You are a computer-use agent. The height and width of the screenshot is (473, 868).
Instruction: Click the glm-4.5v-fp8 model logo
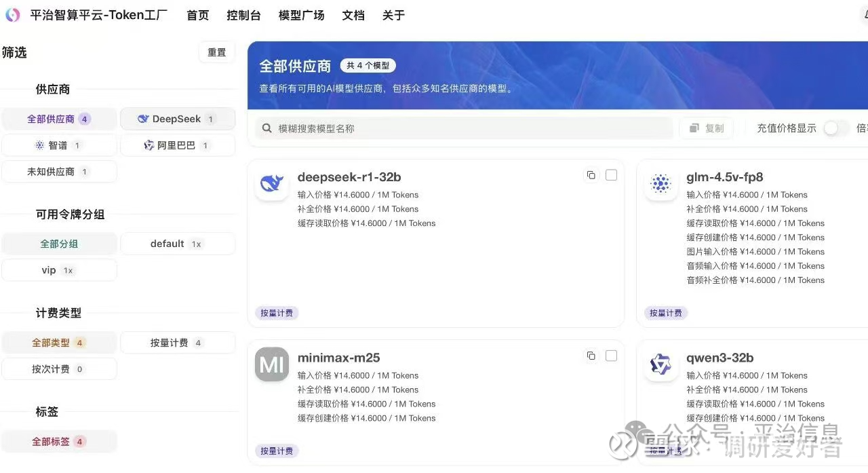[660, 183]
